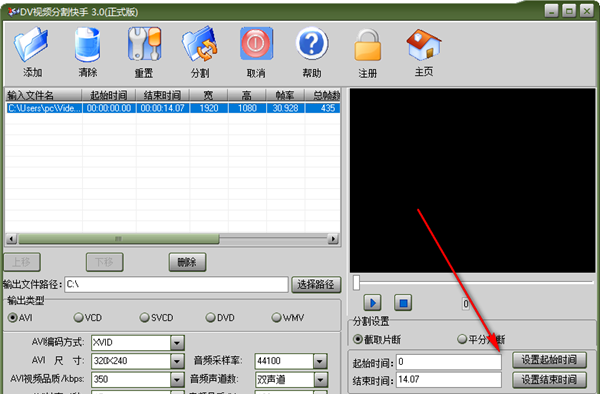Click the 清除 (Clear) trash icon
This screenshot has width=600, height=394.
point(88,44)
